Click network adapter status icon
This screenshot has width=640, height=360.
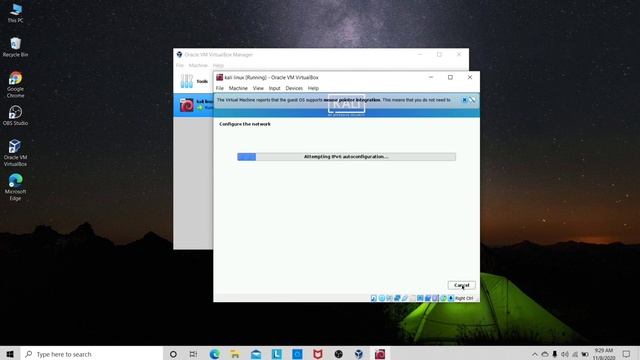397,298
